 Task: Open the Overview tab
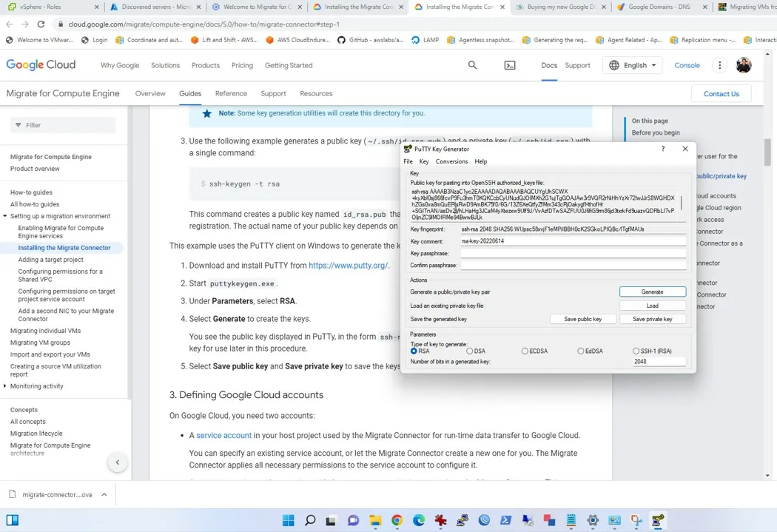click(x=150, y=93)
